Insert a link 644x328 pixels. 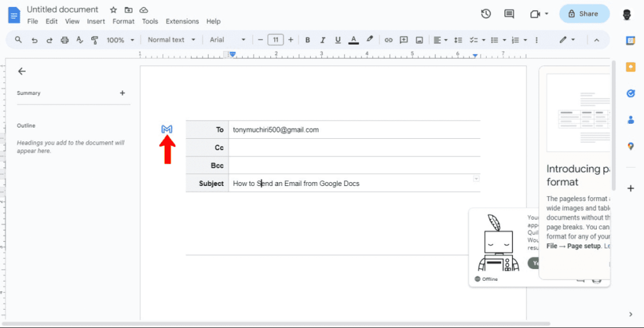click(389, 40)
